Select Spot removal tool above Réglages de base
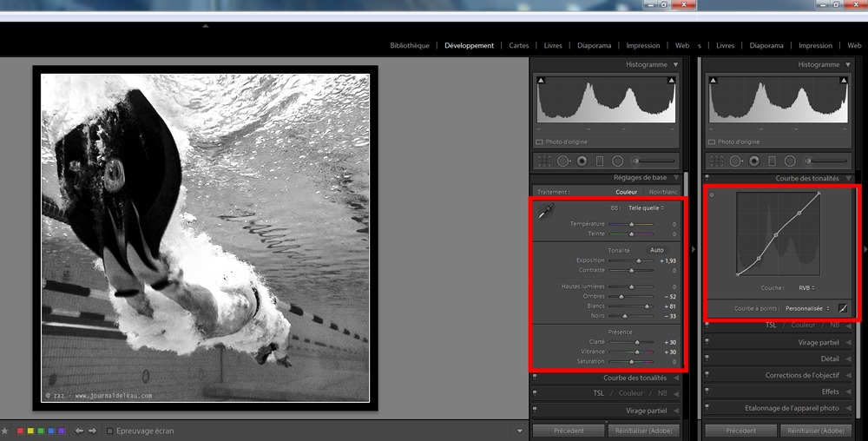The height and width of the screenshot is (441, 868). 564,161
